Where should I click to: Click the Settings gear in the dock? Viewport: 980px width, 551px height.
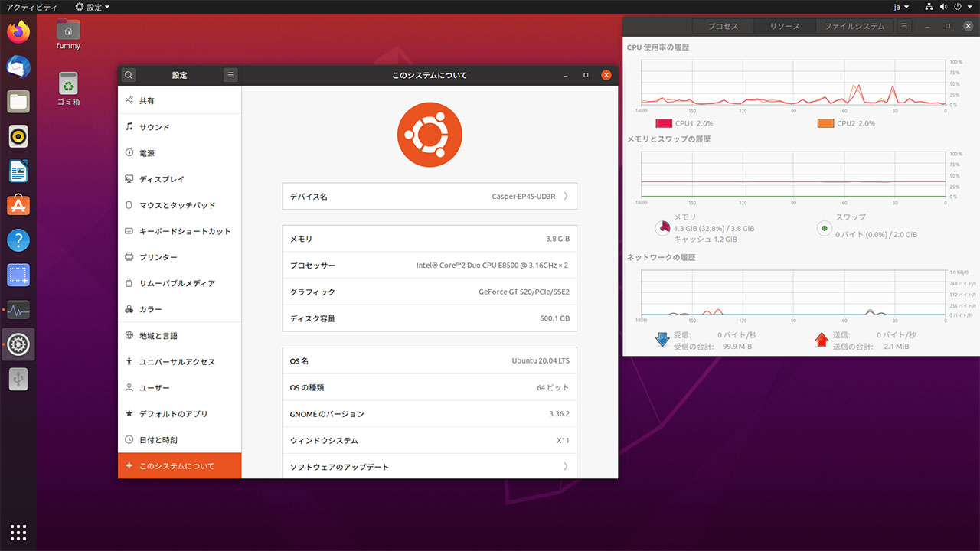pos(18,344)
